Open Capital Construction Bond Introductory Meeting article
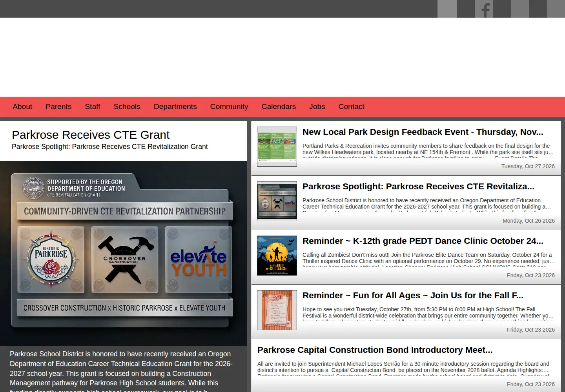565x392 pixels. (375, 350)
